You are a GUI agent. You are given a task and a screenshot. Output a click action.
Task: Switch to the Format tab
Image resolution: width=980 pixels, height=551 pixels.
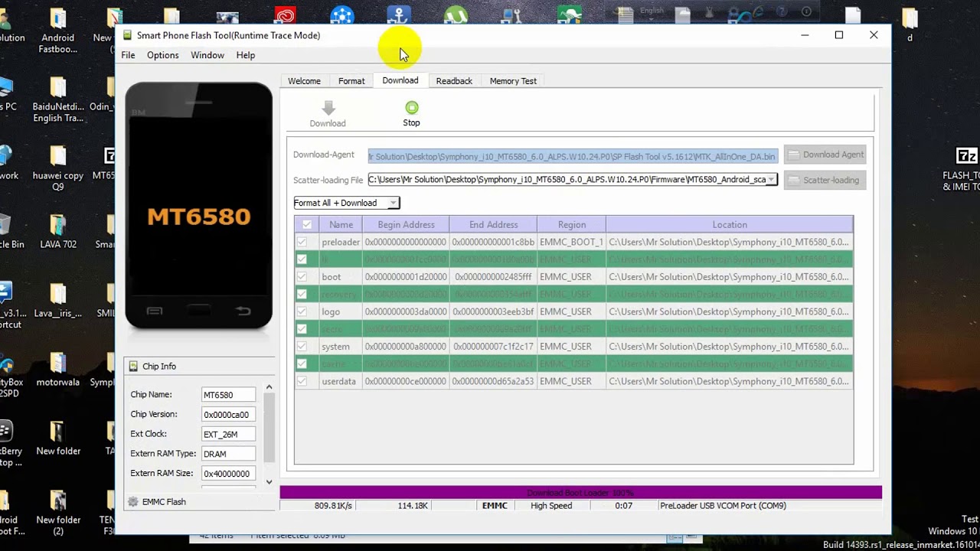tap(351, 81)
